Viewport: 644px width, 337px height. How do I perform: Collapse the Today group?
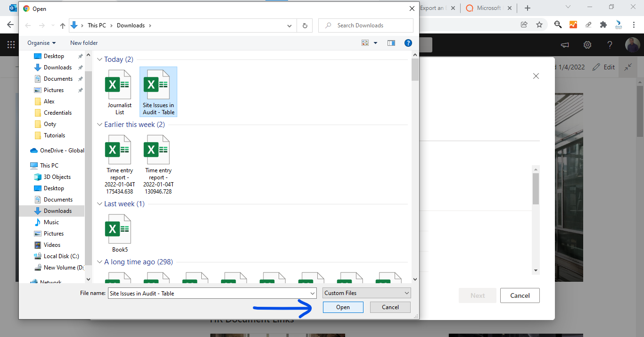pyautogui.click(x=99, y=59)
